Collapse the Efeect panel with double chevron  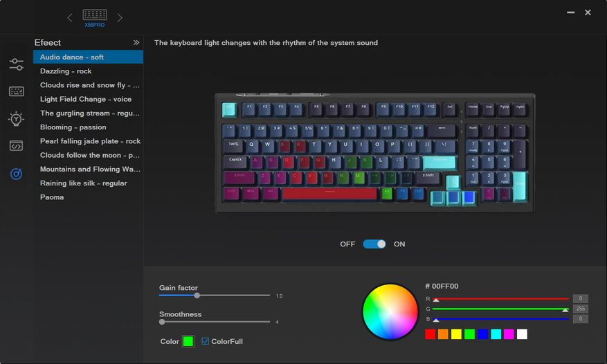click(x=136, y=43)
